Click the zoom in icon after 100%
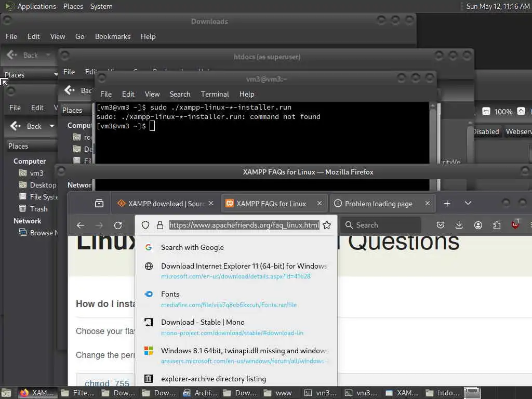Image resolution: width=532 pixels, height=399 pixels. [x=521, y=111]
